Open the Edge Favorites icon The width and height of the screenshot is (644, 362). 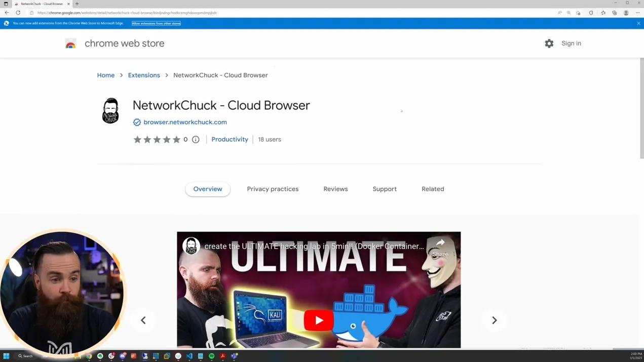click(x=603, y=13)
